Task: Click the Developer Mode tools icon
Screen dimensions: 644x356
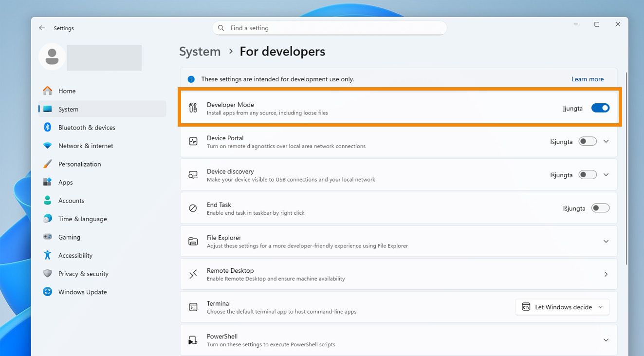Action: (x=193, y=108)
